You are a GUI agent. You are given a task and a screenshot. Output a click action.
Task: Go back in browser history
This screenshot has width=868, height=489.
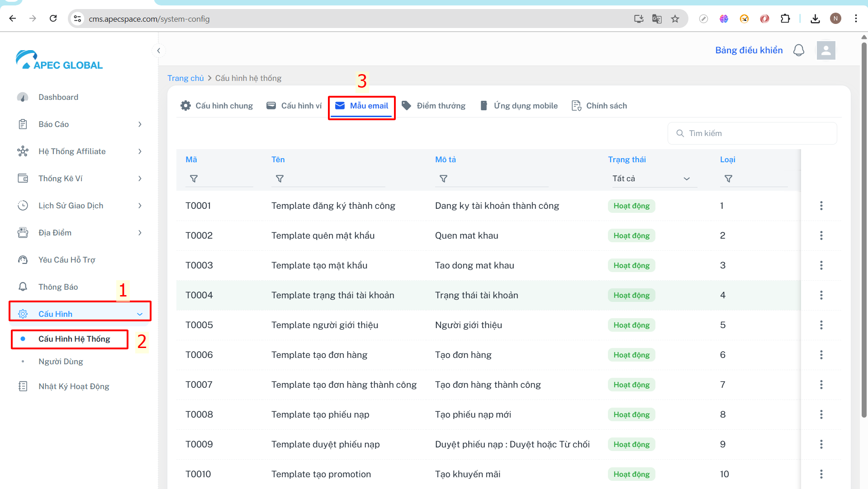[13, 19]
